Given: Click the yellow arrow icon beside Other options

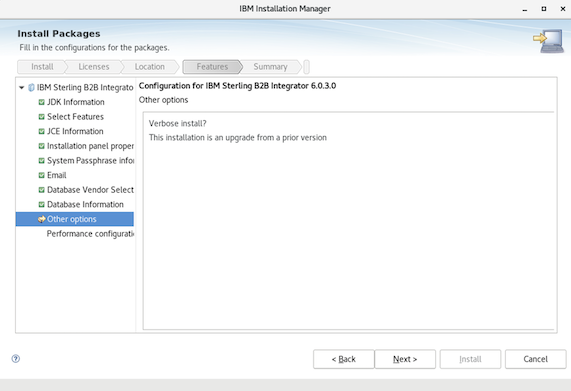Looking at the screenshot, I should 42,219.
